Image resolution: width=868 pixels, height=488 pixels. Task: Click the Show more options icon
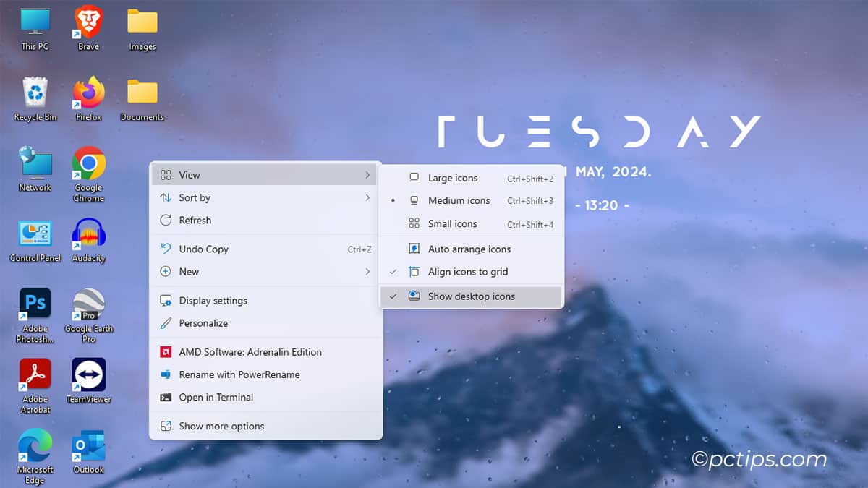(x=166, y=426)
